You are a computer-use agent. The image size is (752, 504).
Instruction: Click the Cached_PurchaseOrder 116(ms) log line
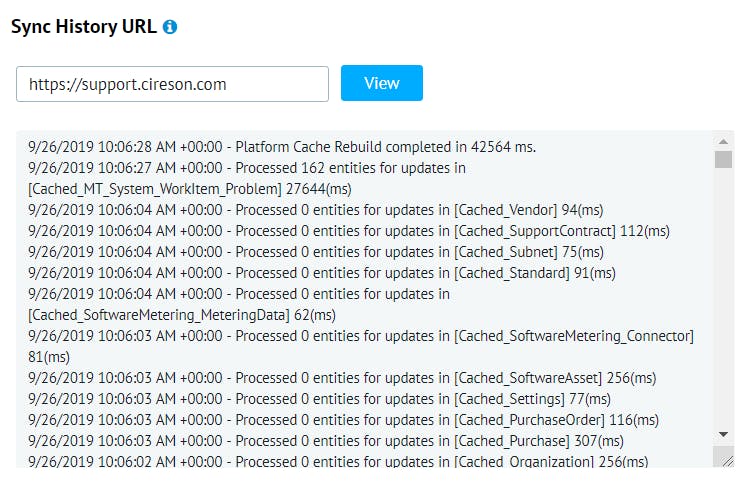[343, 421]
